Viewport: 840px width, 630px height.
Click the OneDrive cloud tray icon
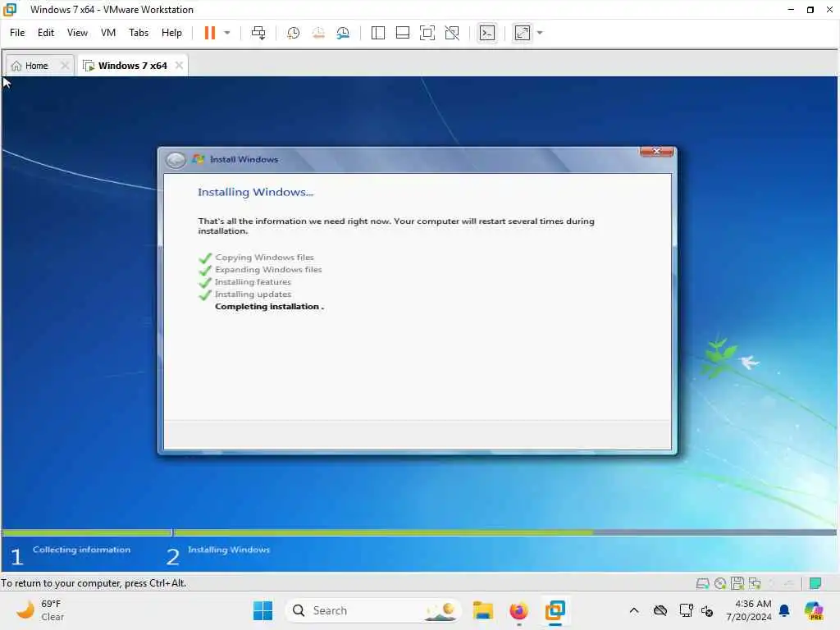(x=660, y=610)
